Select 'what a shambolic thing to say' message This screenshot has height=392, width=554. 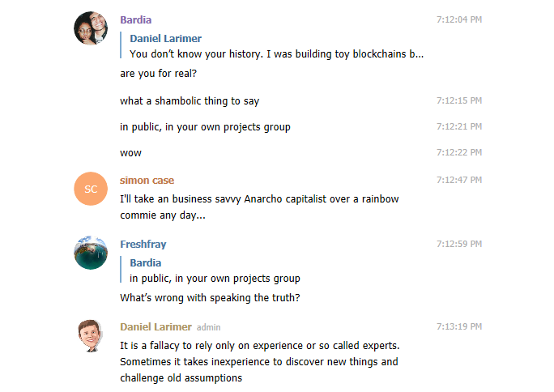point(189,101)
